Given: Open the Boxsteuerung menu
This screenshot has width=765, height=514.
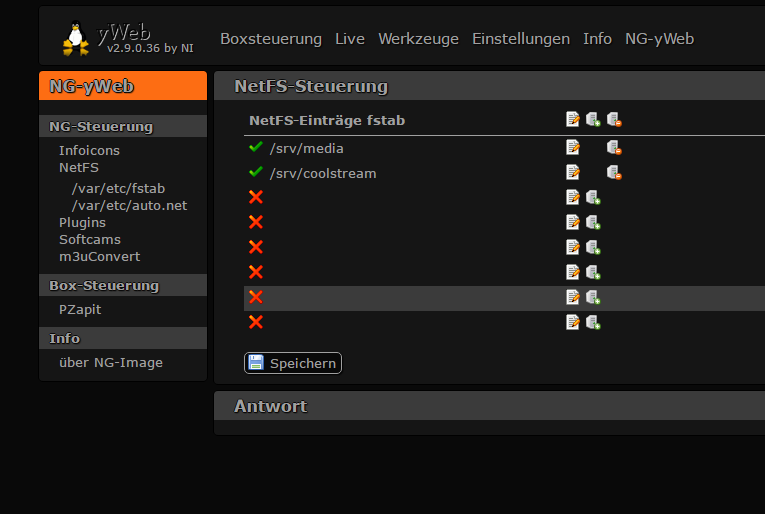Looking at the screenshot, I should [271, 39].
